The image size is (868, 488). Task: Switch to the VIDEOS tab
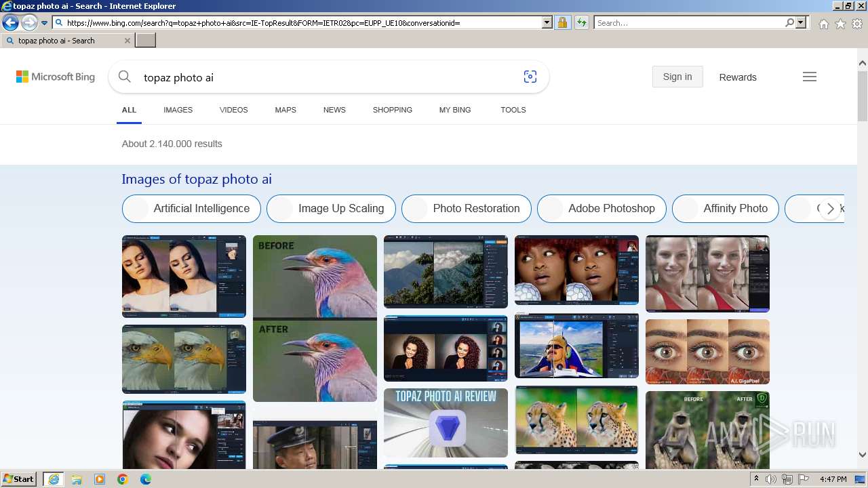click(233, 110)
